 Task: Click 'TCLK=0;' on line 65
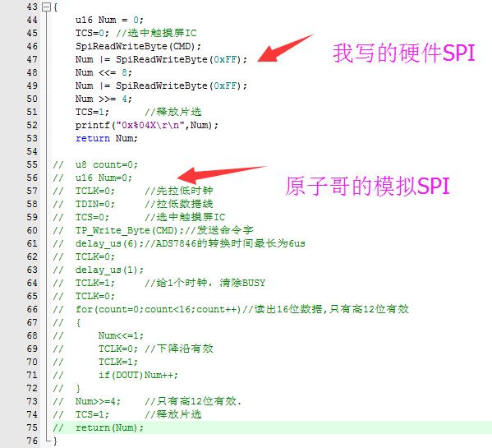[x=95, y=297]
